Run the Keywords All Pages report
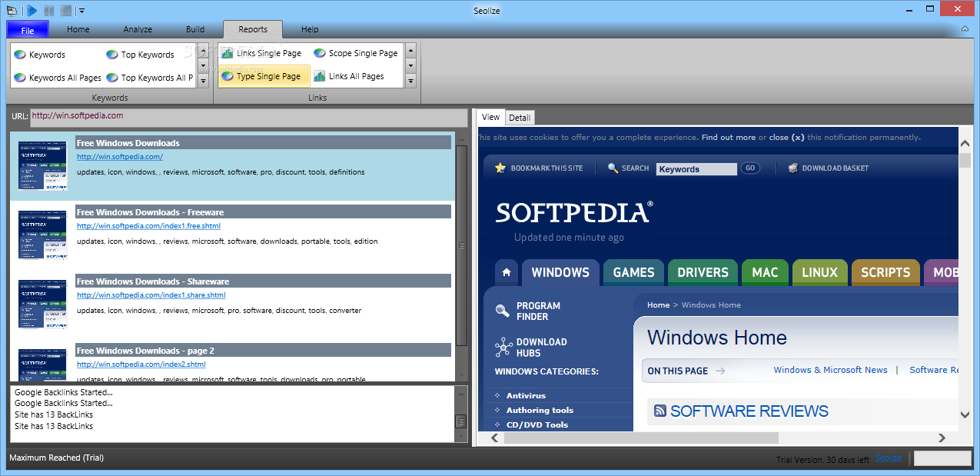Image resolution: width=980 pixels, height=476 pixels. tap(58, 78)
